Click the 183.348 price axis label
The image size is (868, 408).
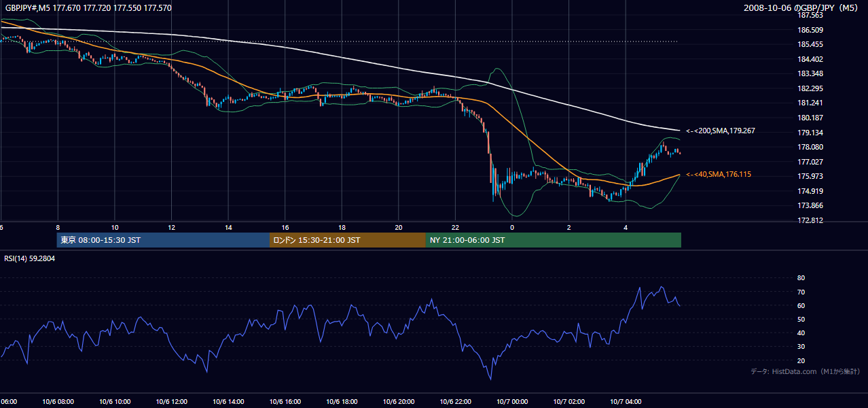point(810,73)
